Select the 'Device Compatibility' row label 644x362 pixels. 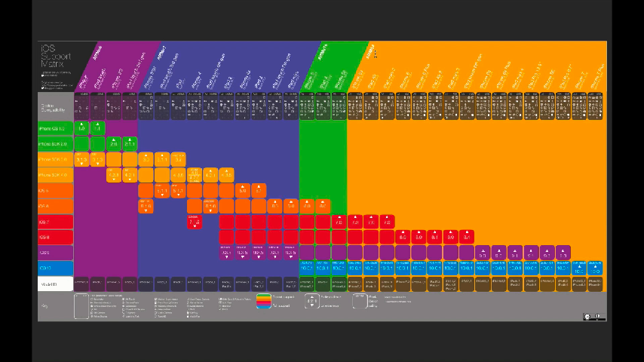56,106
